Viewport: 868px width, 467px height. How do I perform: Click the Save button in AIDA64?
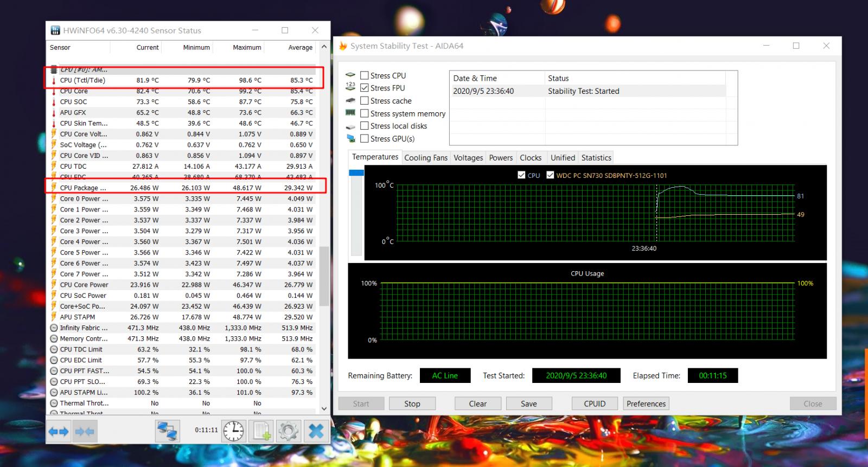(x=529, y=404)
